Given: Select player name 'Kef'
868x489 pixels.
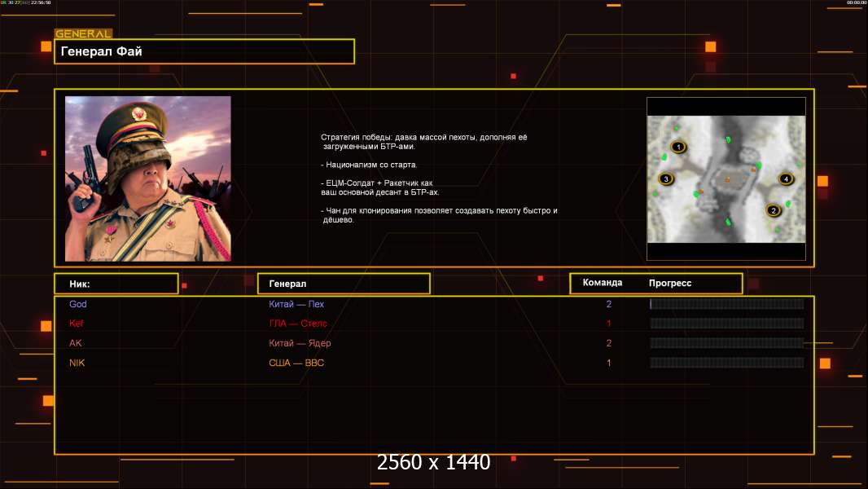Looking at the screenshot, I should click(76, 324).
